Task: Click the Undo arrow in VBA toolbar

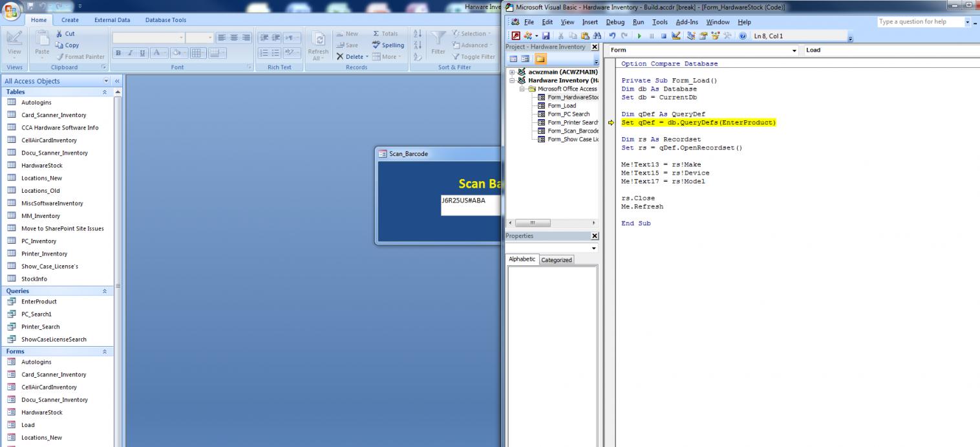Action: (x=612, y=36)
